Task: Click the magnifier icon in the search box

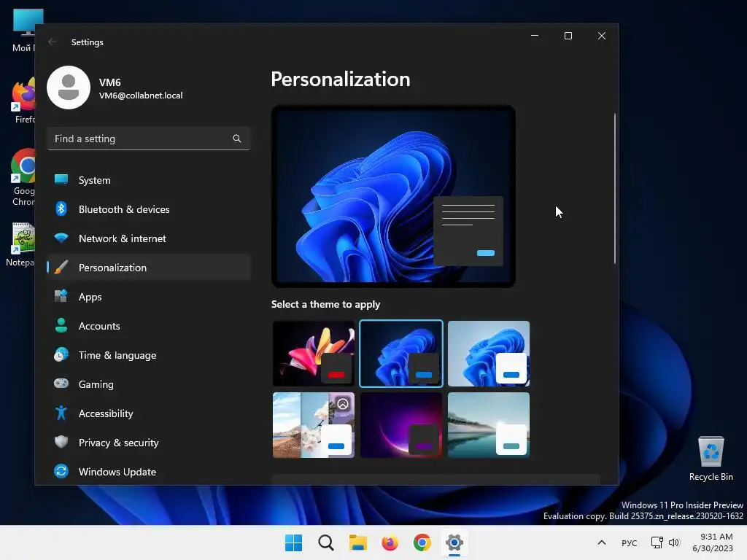Action: click(237, 139)
